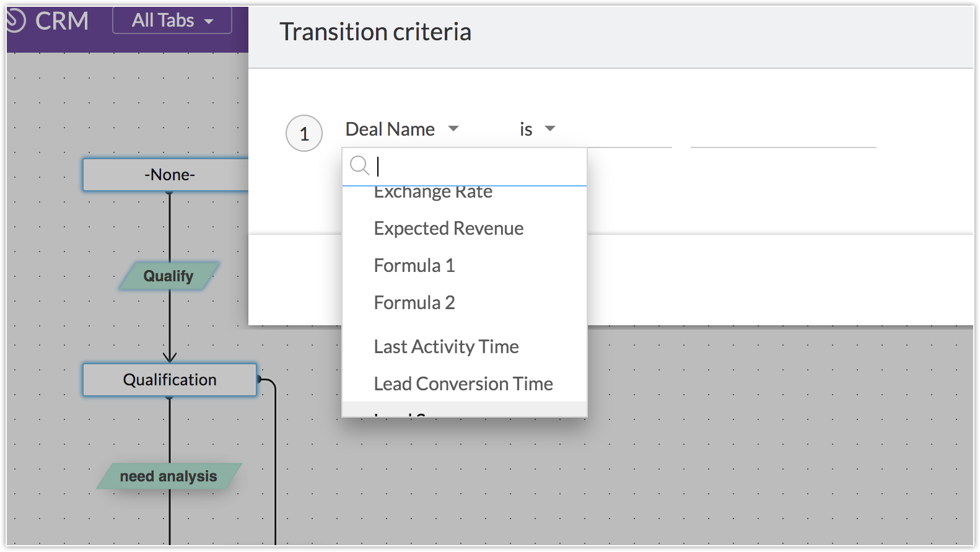Open the All Tabs dropdown
This screenshot has height=552, width=980.
pos(172,20)
